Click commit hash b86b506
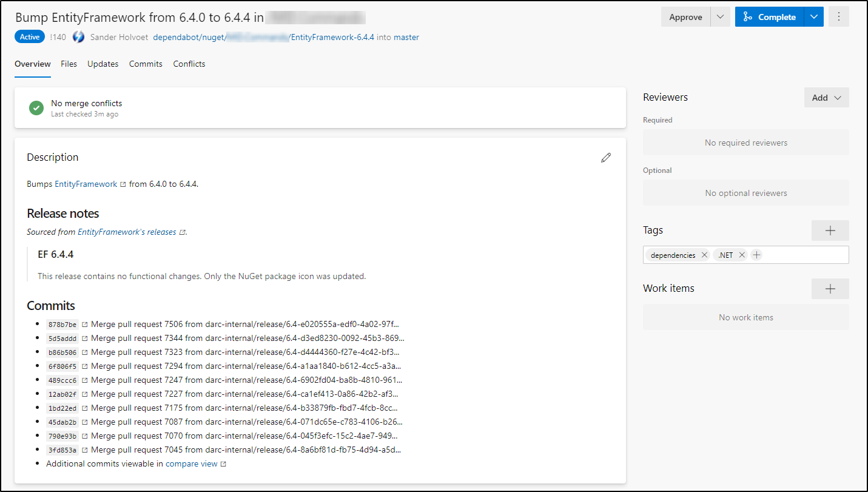Image resolution: width=868 pixels, height=492 pixels. click(63, 352)
